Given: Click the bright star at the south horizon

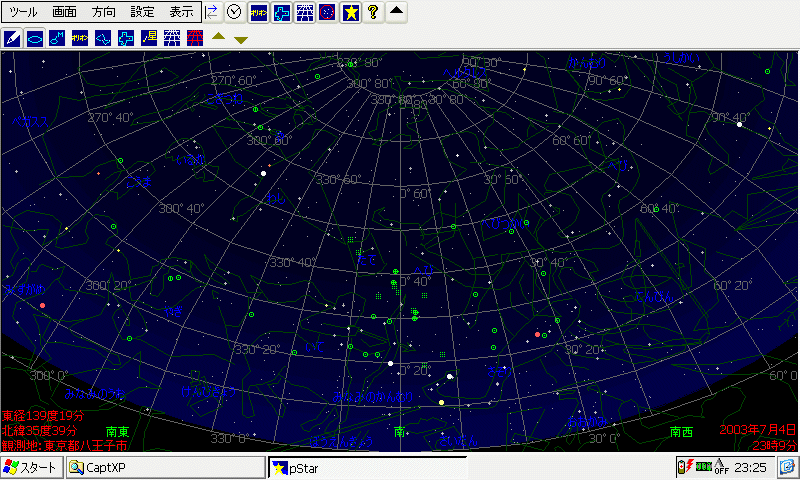Looking at the screenshot, I should pos(441,402).
